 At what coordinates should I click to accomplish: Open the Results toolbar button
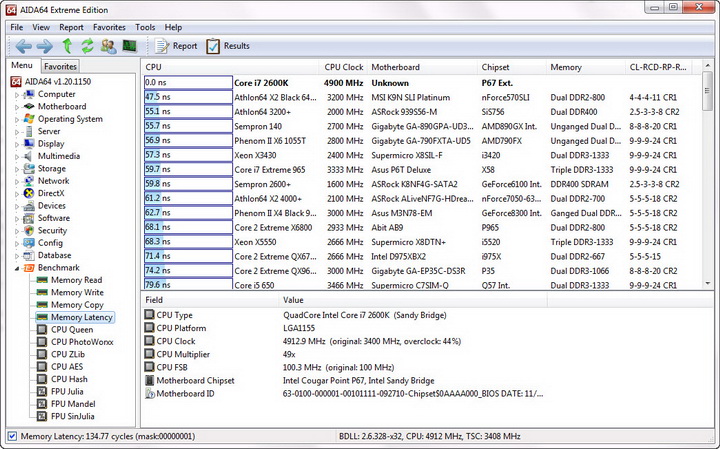228,46
